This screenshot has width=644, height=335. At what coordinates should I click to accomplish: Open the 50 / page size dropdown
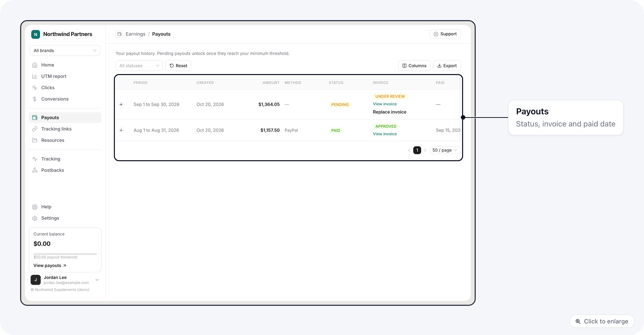[x=445, y=150]
